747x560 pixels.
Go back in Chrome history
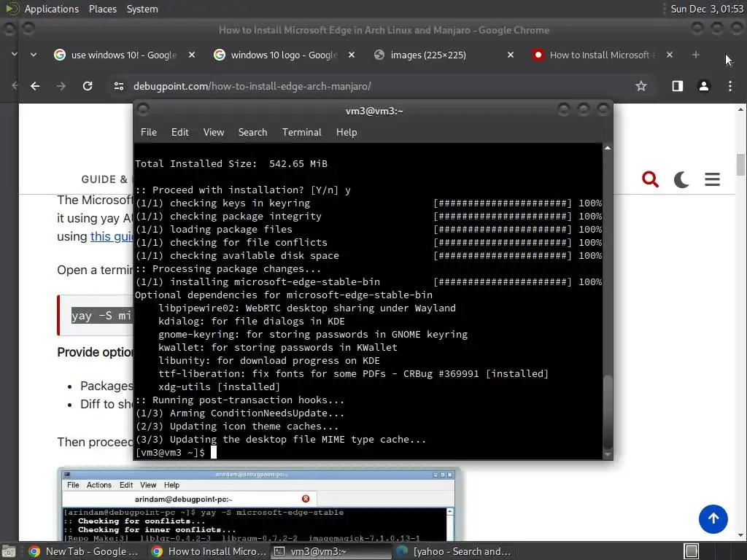(35, 86)
